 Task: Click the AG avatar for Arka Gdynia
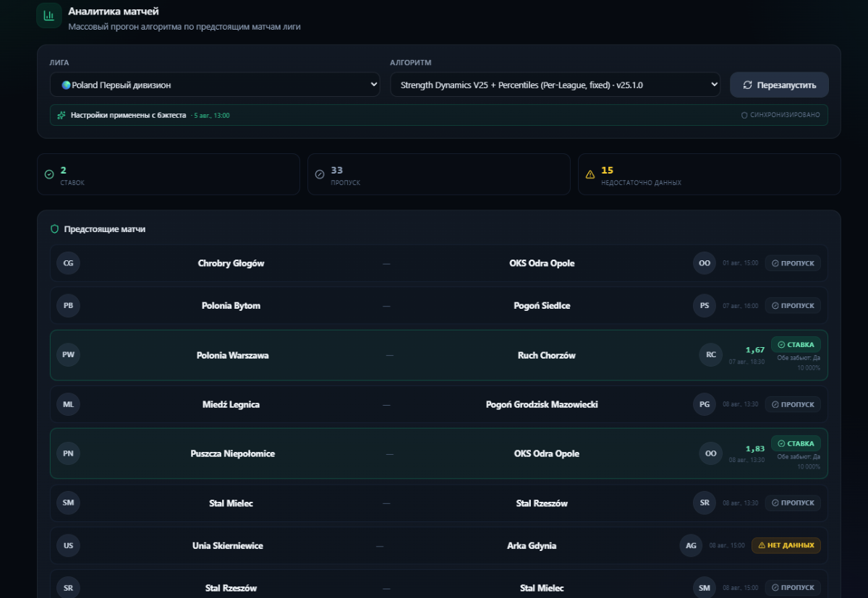(x=691, y=545)
